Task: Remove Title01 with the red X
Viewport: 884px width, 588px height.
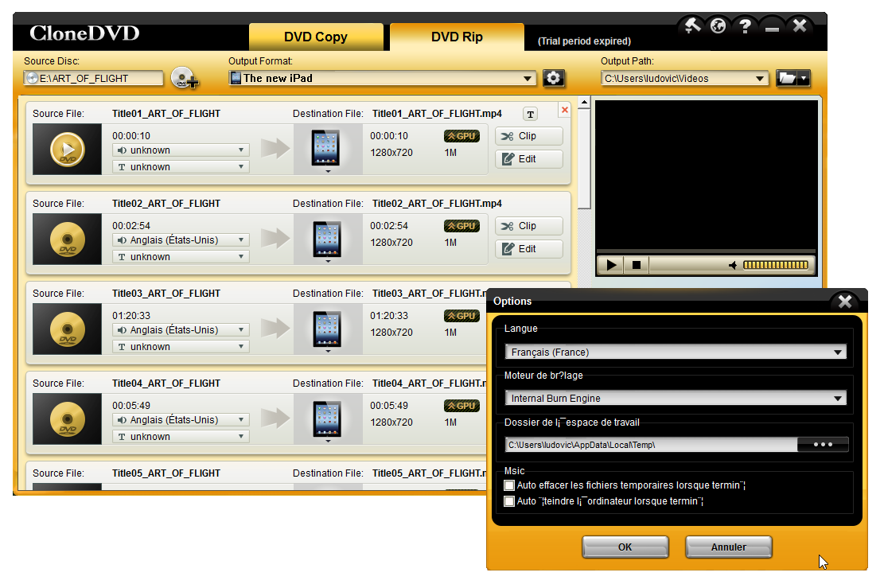Action: pos(564,110)
